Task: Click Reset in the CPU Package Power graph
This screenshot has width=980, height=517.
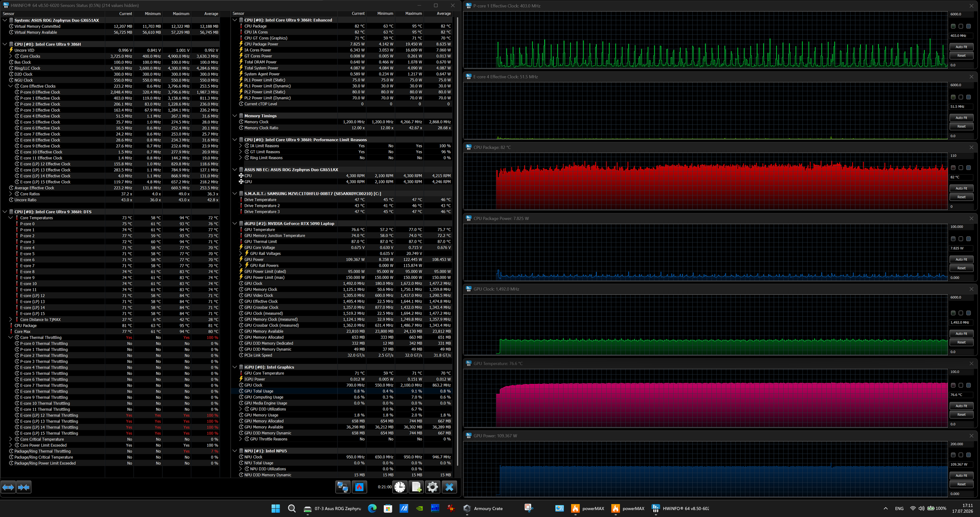Action: point(961,268)
